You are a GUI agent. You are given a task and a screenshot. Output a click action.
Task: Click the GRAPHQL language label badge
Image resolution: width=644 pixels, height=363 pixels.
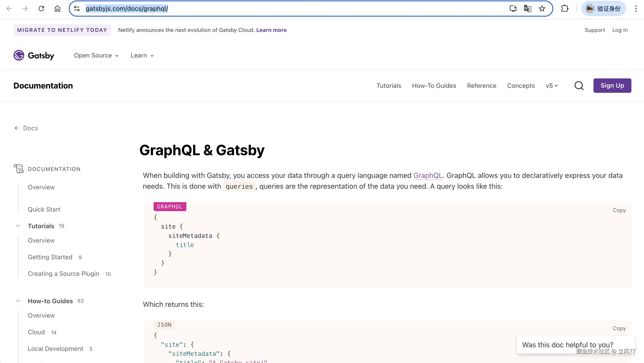coord(170,207)
